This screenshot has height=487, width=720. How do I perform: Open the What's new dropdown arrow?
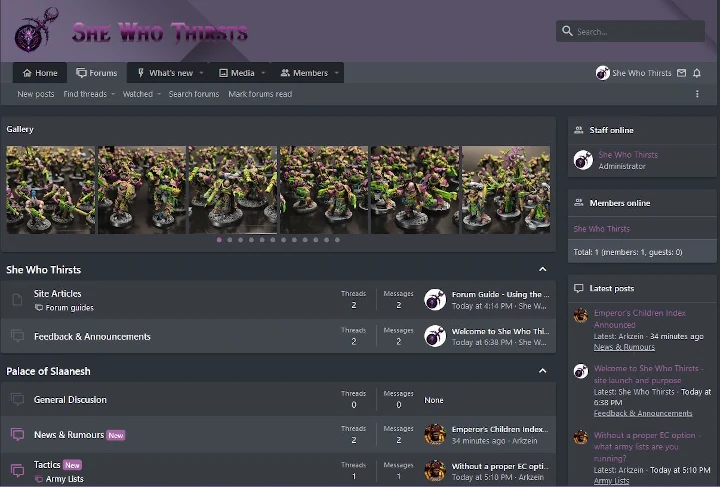[x=201, y=73]
